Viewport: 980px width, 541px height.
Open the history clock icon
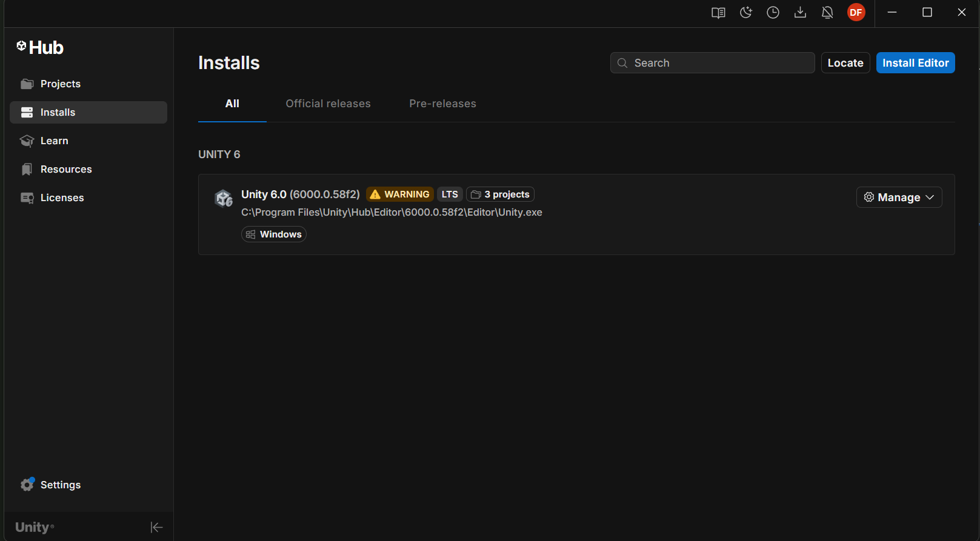coord(773,13)
